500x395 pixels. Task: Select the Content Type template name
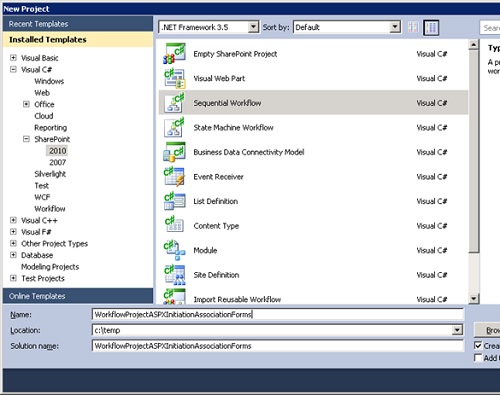216,226
